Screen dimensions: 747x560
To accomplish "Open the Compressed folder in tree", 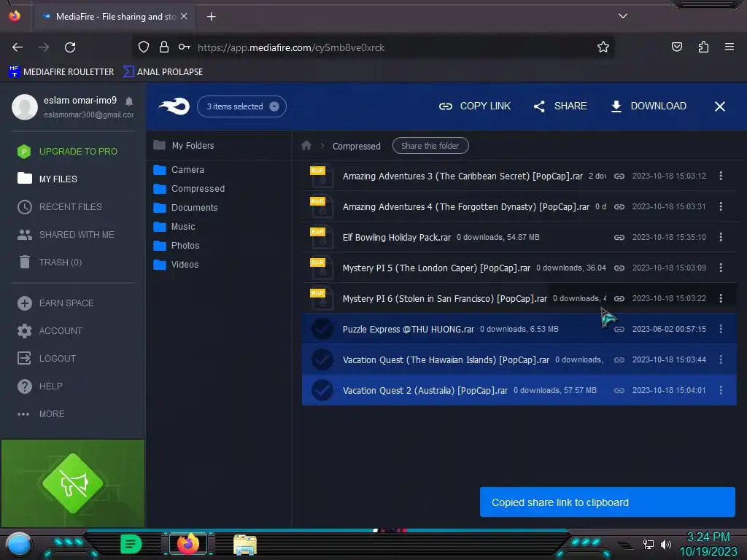I will click(x=189, y=189).
